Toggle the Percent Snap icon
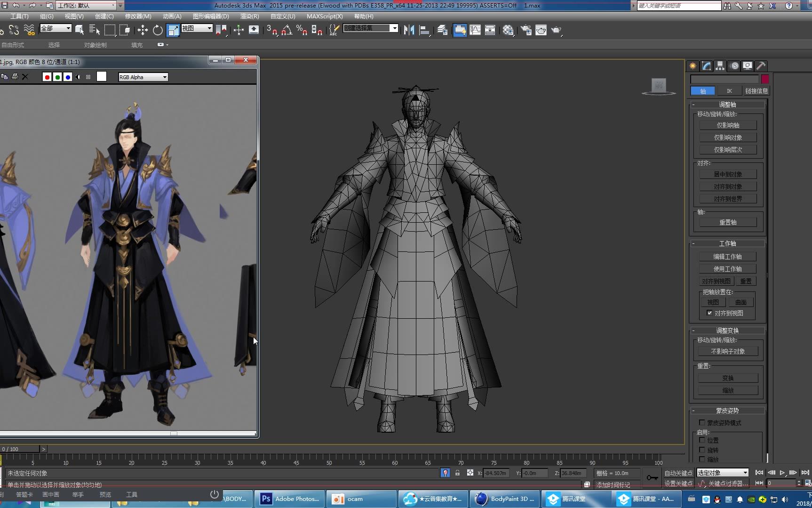 302,30
